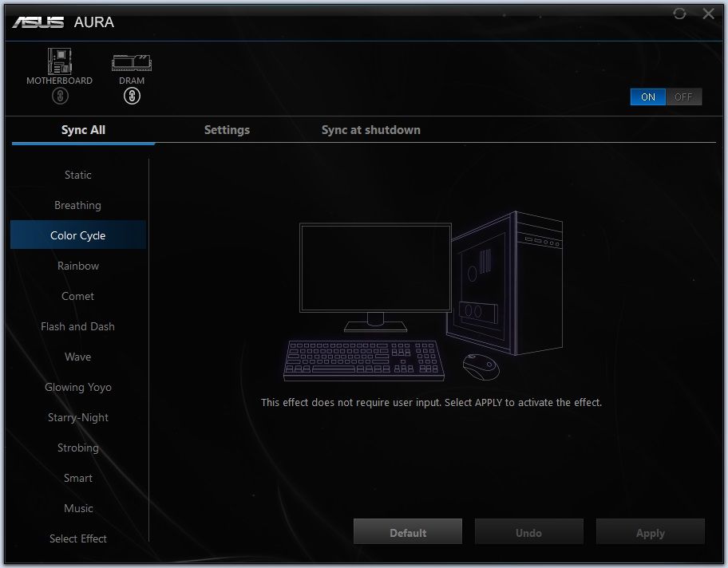The width and height of the screenshot is (728, 568).
Task: Select the Breathing effect
Action: (78, 205)
